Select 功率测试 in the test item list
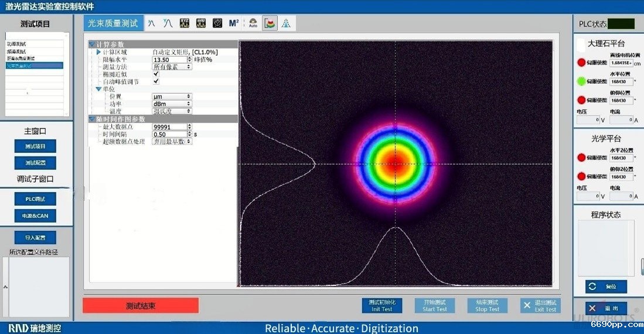 pyautogui.click(x=17, y=44)
